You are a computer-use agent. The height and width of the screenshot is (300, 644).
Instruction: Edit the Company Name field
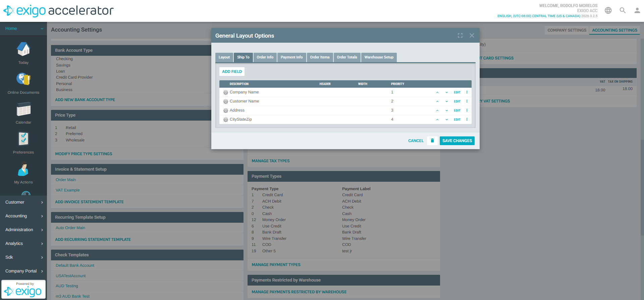click(457, 92)
